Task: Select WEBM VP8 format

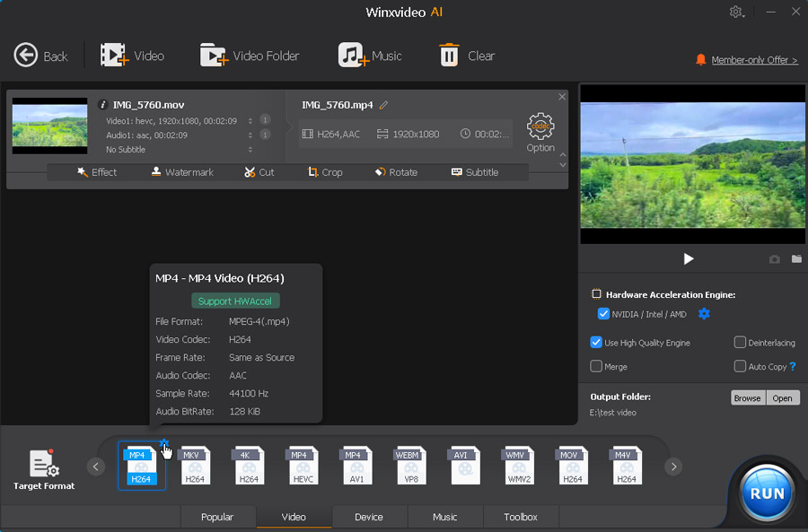Action: click(410, 467)
